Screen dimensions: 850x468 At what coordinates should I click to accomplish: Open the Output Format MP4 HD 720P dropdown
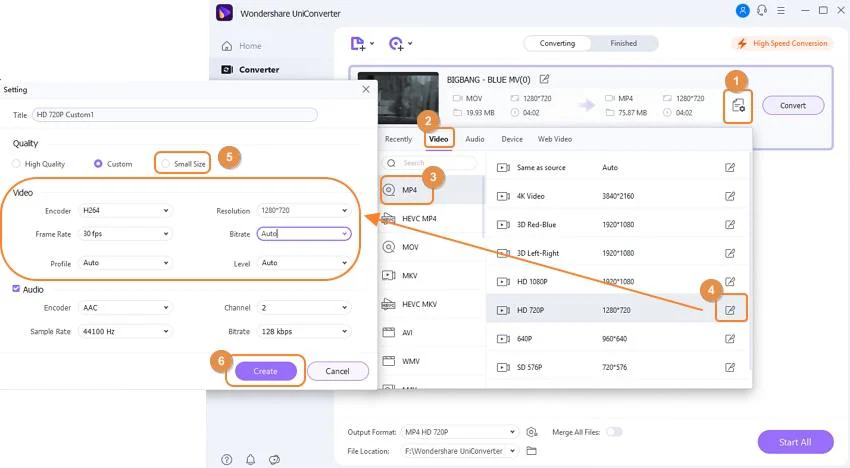[x=460, y=432]
